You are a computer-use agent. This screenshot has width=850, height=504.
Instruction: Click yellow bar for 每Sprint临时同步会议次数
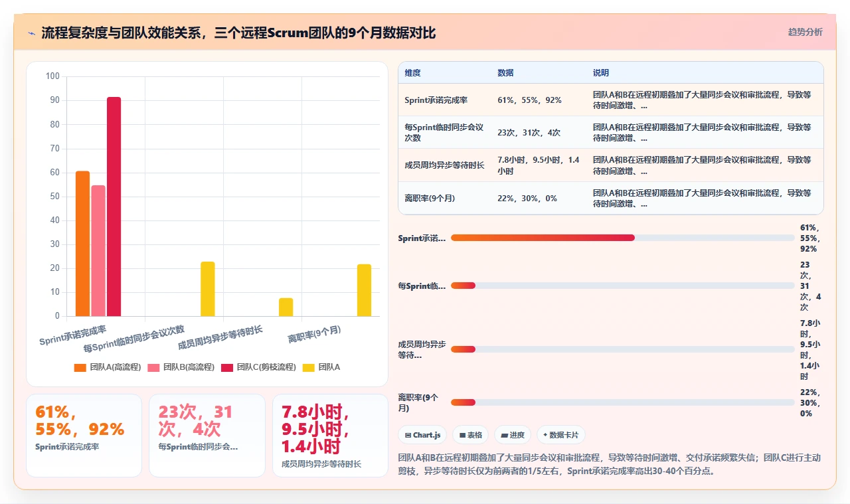pos(208,289)
